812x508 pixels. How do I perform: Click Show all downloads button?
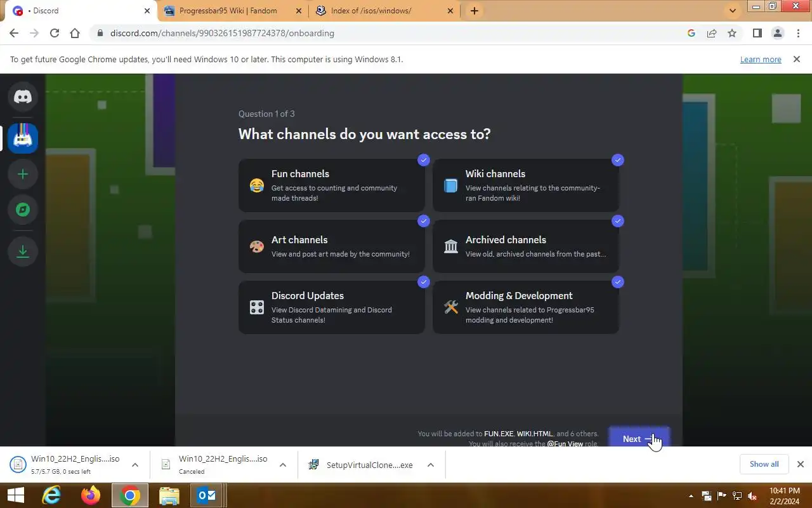pyautogui.click(x=764, y=464)
